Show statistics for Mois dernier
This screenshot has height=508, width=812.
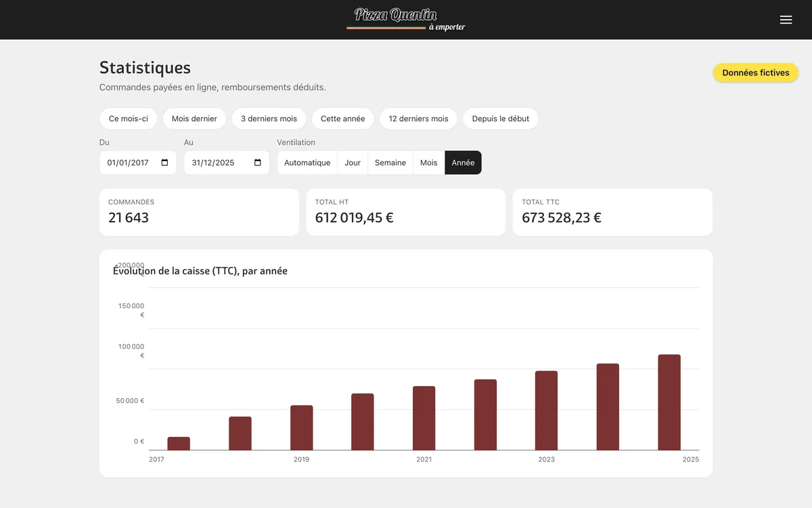tap(194, 119)
